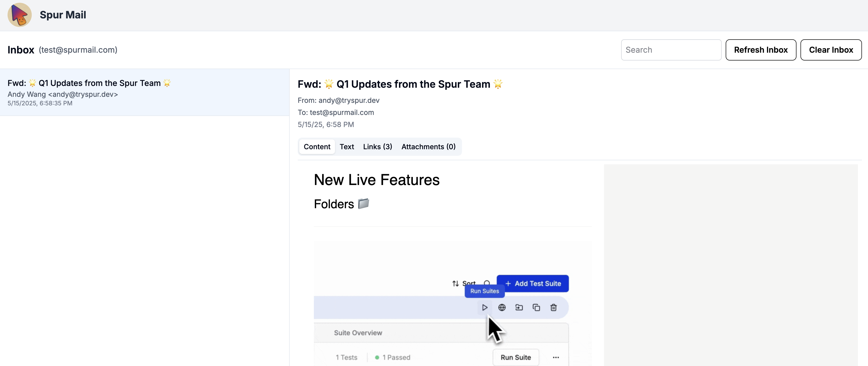Focus the Search input field

(x=671, y=50)
